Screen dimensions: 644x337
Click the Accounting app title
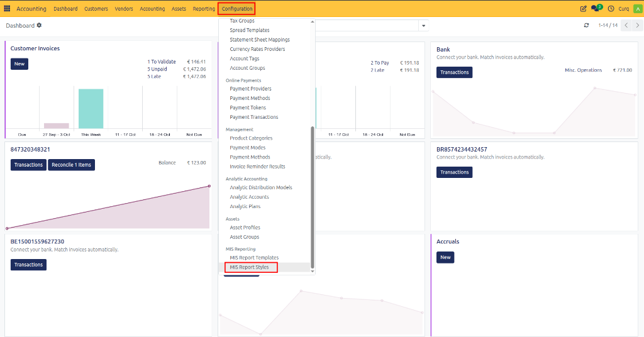coord(31,9)
